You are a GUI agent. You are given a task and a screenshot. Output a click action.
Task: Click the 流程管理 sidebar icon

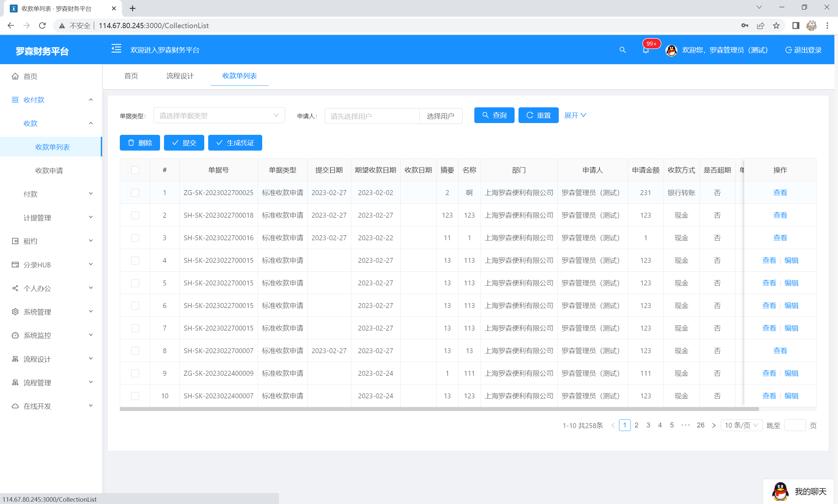(15, 382)
